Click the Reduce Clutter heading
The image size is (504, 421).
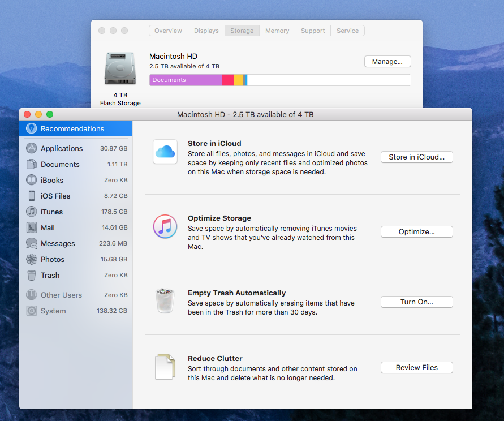pyautogui.click(x=215, y=359)
